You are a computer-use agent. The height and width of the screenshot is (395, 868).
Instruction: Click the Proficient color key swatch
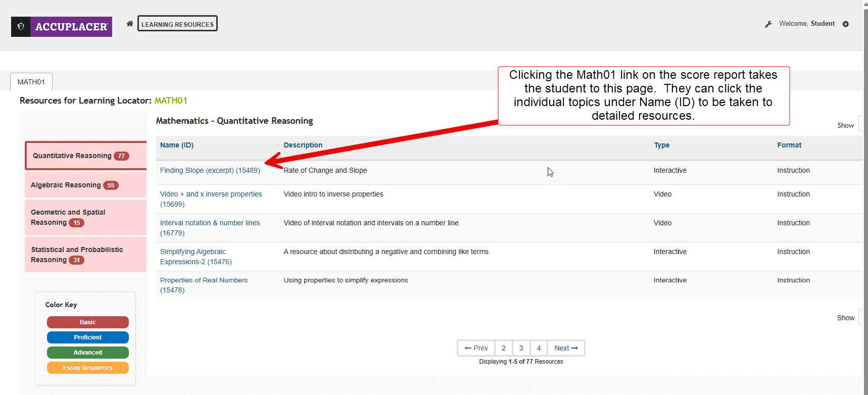[88, 337]
